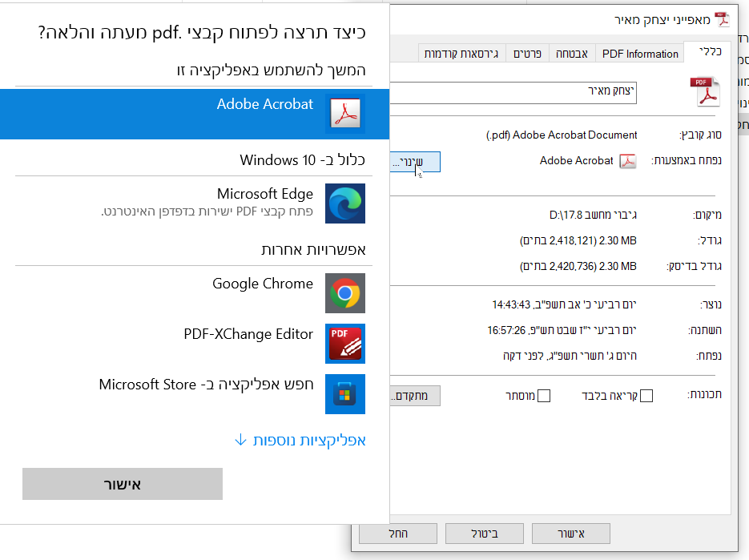Viewport: 749px width, 560px height.
Task: Click the file name field 'יצחק מאיר'
Action: click(x=513, y=92)
